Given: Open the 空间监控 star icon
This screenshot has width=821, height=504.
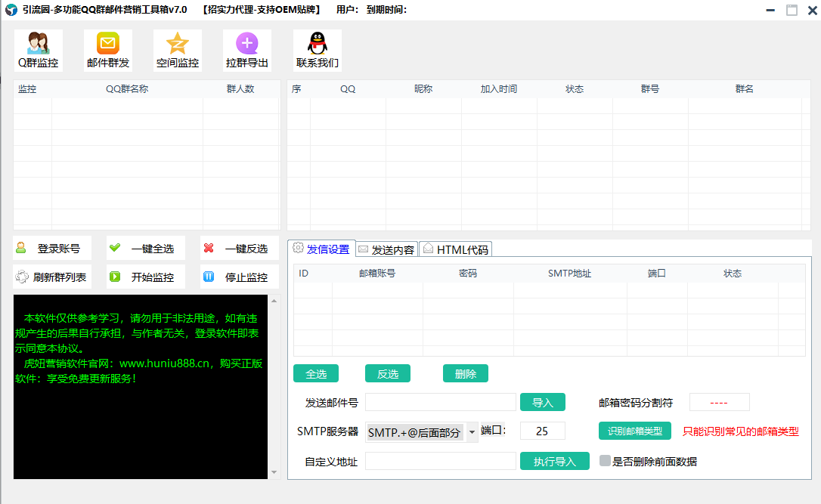Looking at the screenshot, I should coord(178,50).
